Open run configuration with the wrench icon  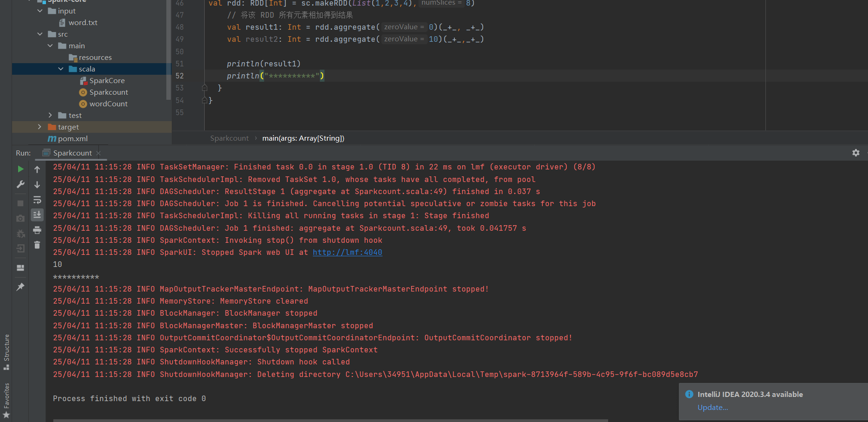pos(20,184)
